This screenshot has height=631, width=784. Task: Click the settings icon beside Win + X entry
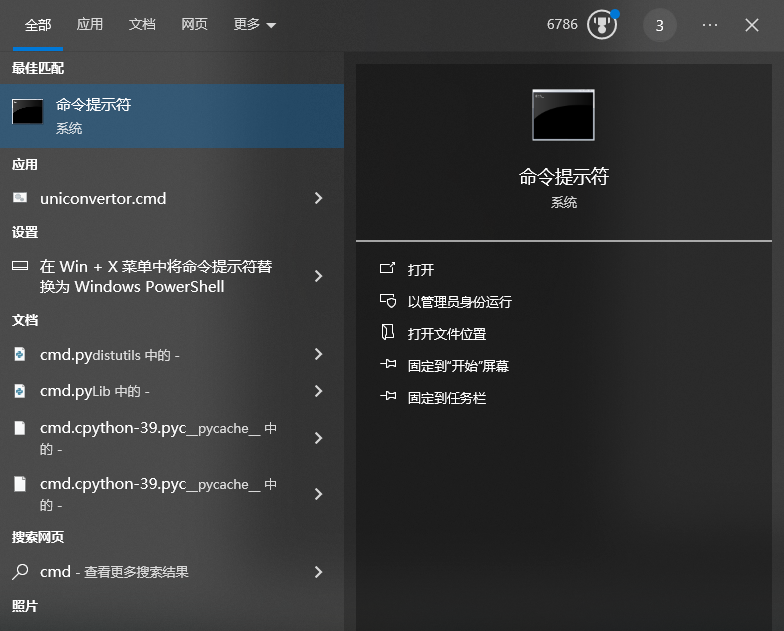[20, 266]
